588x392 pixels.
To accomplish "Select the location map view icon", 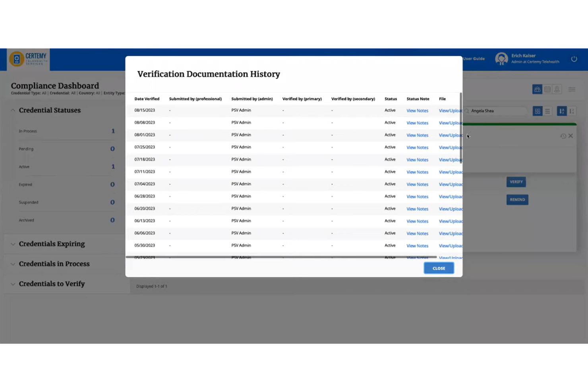I will 557,89.
